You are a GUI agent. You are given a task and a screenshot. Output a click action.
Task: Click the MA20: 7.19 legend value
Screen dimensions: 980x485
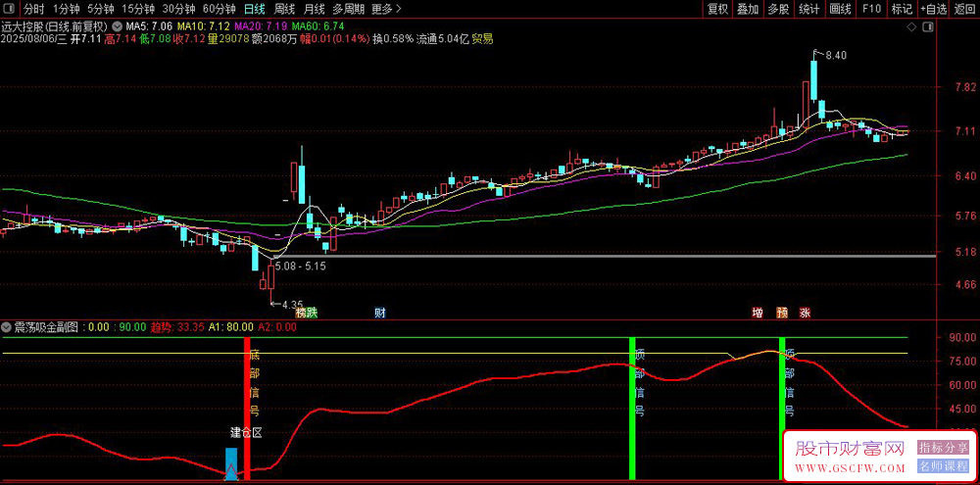point(262,26)
